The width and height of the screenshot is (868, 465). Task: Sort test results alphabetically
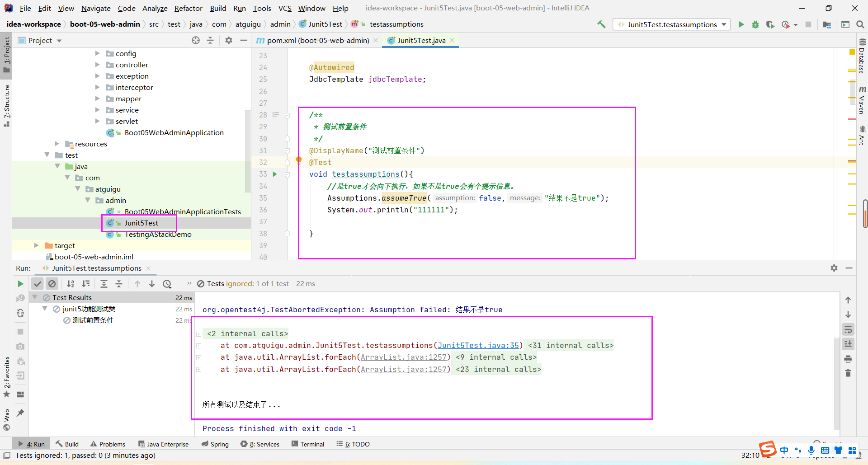click(x=71, y=284)
